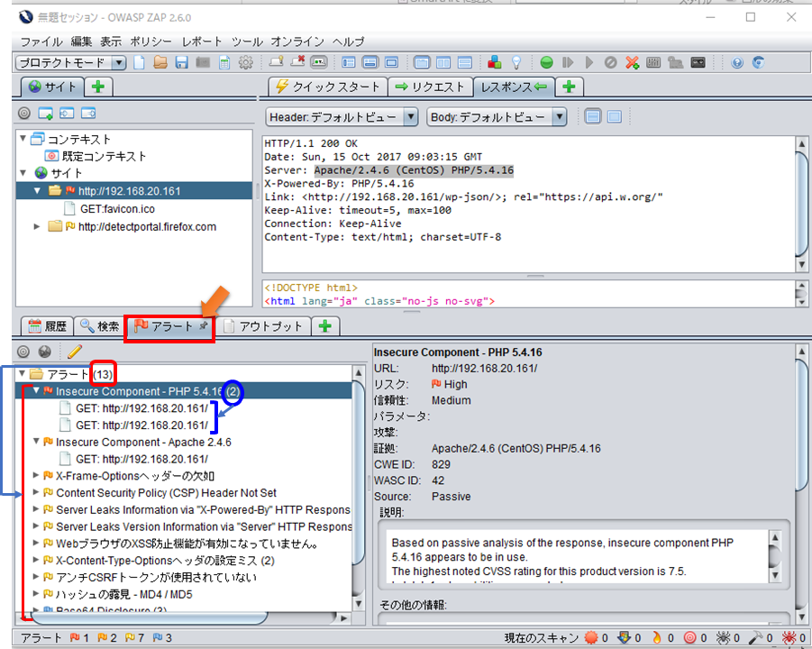Viewport: 812px width, 649px height.
Task: Click the Drop request circle-slash icon
Action: (610, 63)
